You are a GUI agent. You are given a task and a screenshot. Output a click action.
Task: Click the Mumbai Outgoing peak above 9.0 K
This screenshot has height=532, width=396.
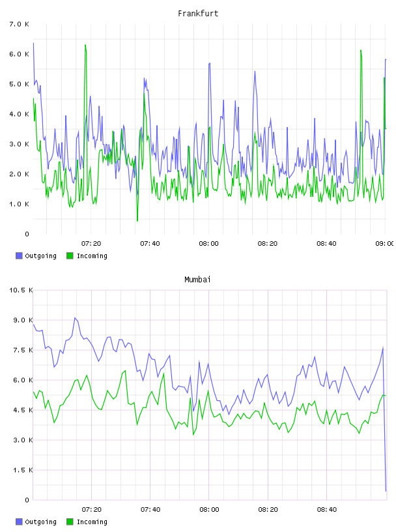pos(76,318)
